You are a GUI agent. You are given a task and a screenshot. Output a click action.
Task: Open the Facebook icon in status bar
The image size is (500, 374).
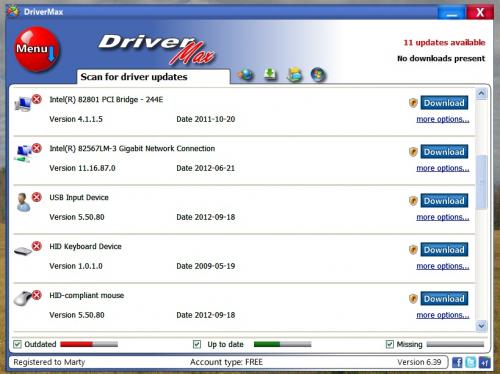pyautogui.click(x=457, y=362)
